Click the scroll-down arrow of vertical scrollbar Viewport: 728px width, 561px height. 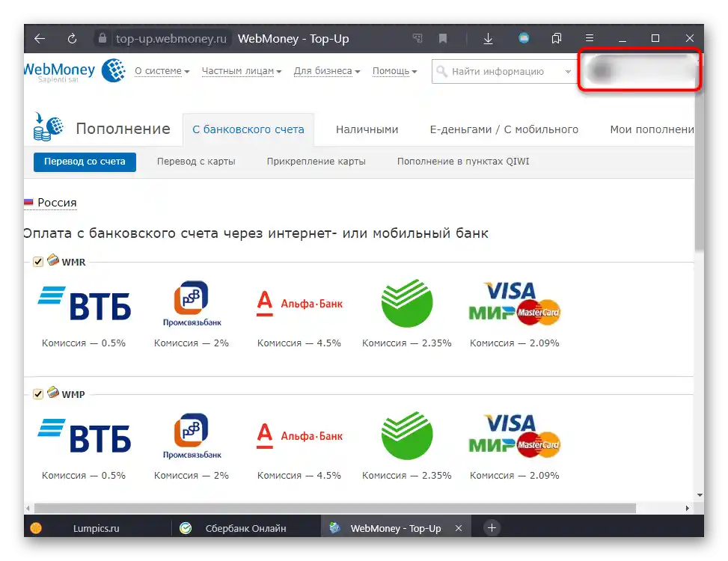click(700, 495)
